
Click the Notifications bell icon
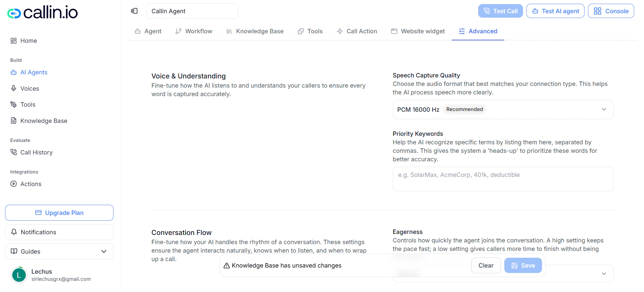click(14, 232)
